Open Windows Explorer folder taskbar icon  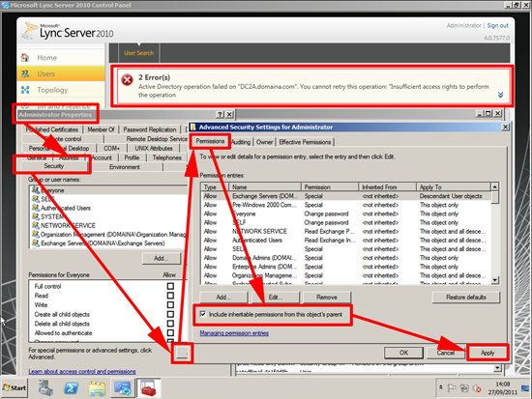point(97,387)
